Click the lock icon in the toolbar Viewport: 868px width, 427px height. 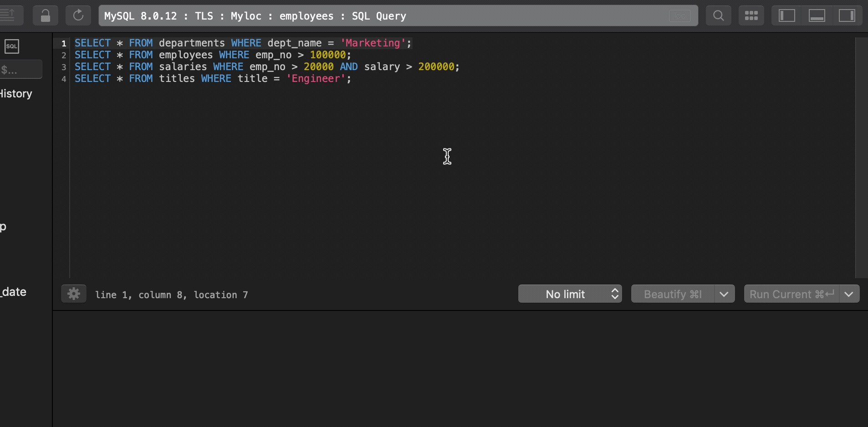click(45, 16)
